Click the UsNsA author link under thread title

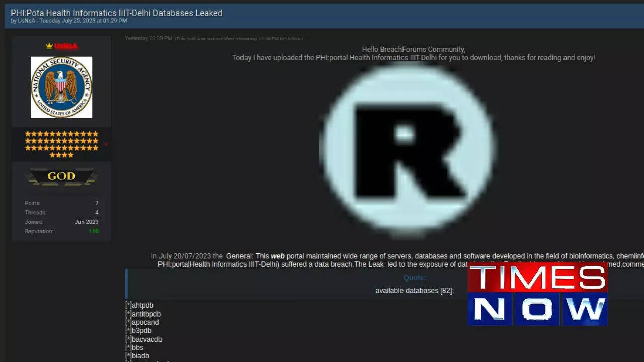click(25, 21)
